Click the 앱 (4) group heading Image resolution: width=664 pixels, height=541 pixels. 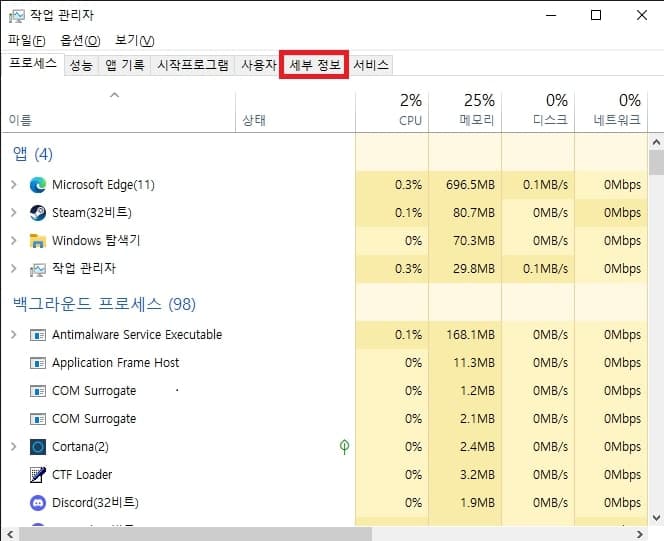(x=33, y=154)
